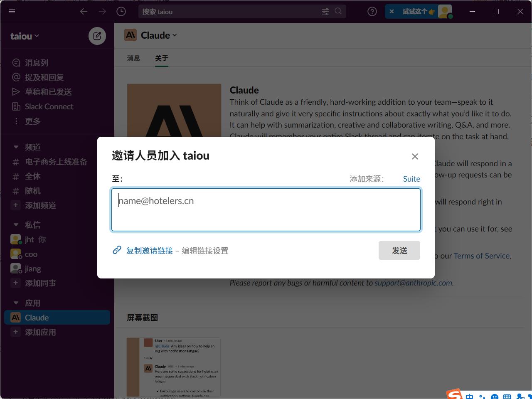Switch to the 消息 tab
Screen dimensions: 532x399
(133, 58)
